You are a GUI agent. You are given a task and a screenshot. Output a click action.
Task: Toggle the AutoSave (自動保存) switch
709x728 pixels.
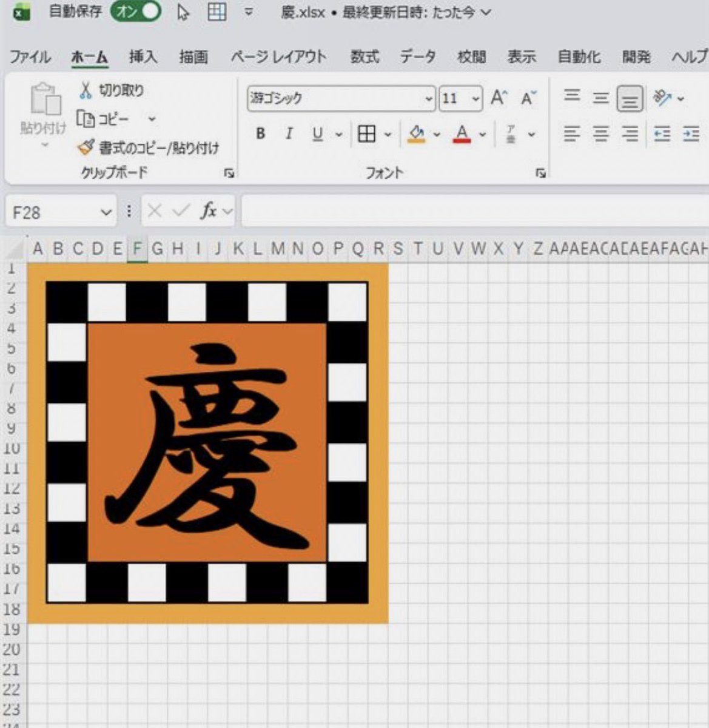[x=136, y=12]
